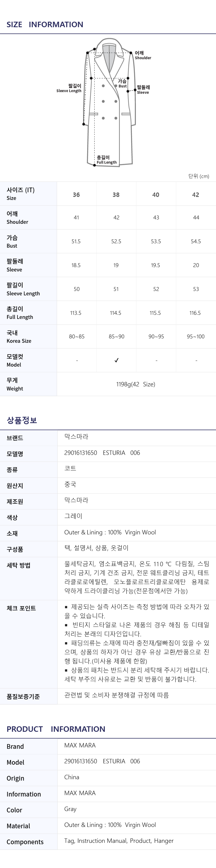Click the Gray color value
The width and height of the screenshot is (216, 868).
coord(70,809)
